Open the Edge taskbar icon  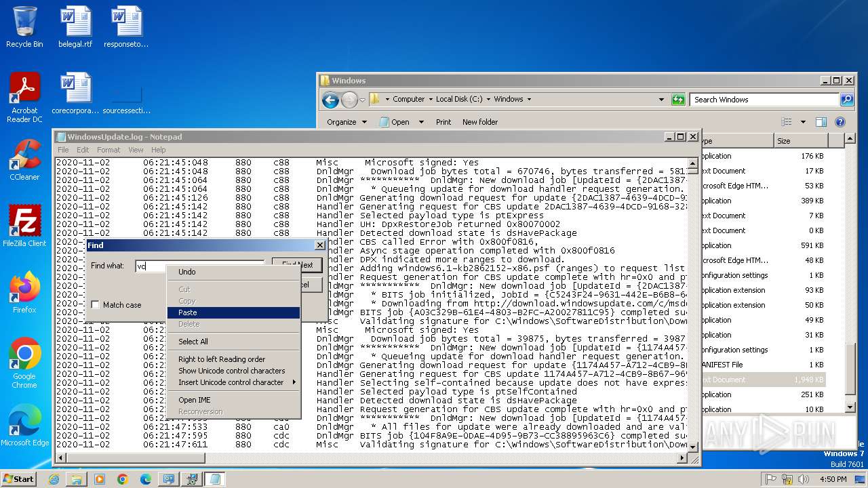pyautogui.click(x=146, y=479)
